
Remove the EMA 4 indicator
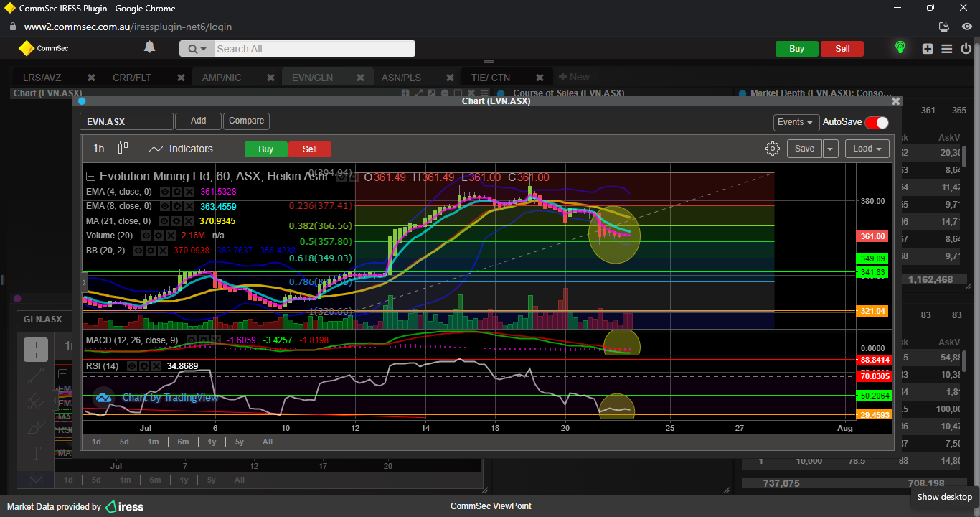point(189,192)
